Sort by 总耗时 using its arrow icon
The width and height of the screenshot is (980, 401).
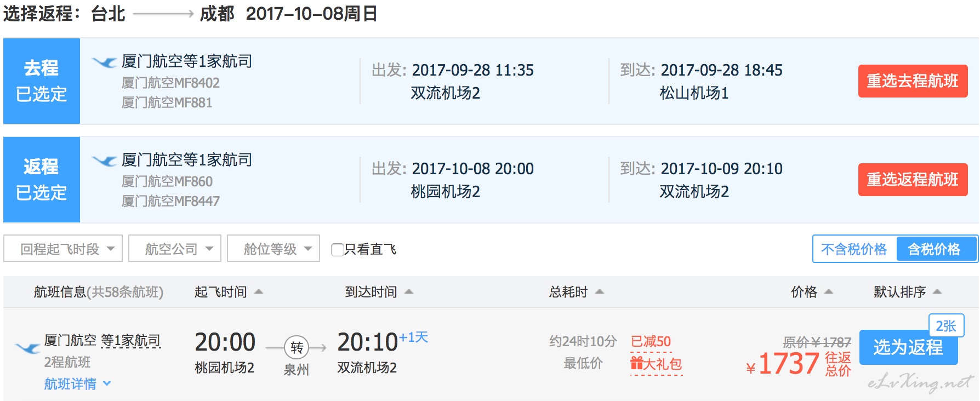pos(600,292)
